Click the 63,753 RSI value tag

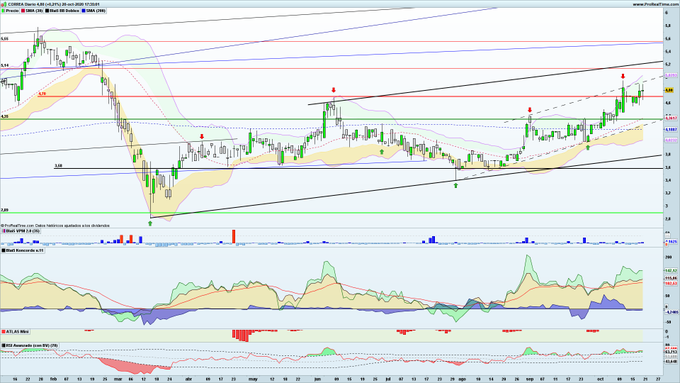pos(671,352)
